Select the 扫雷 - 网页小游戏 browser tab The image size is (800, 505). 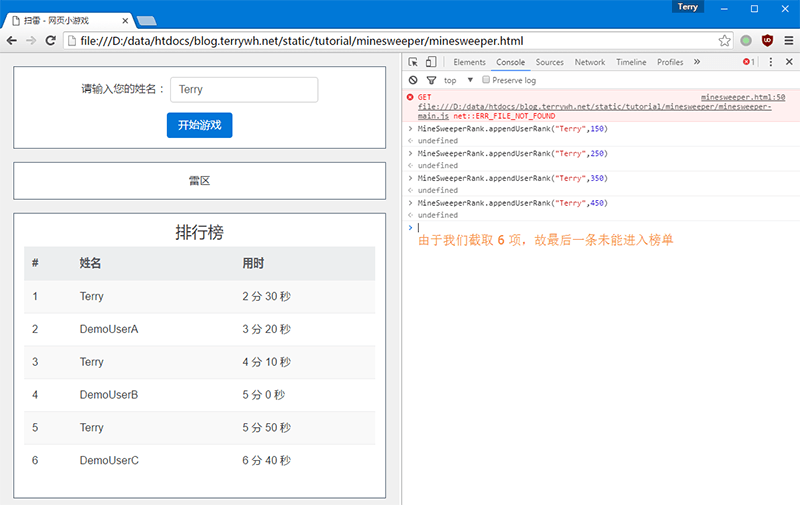tap(69, 21)
